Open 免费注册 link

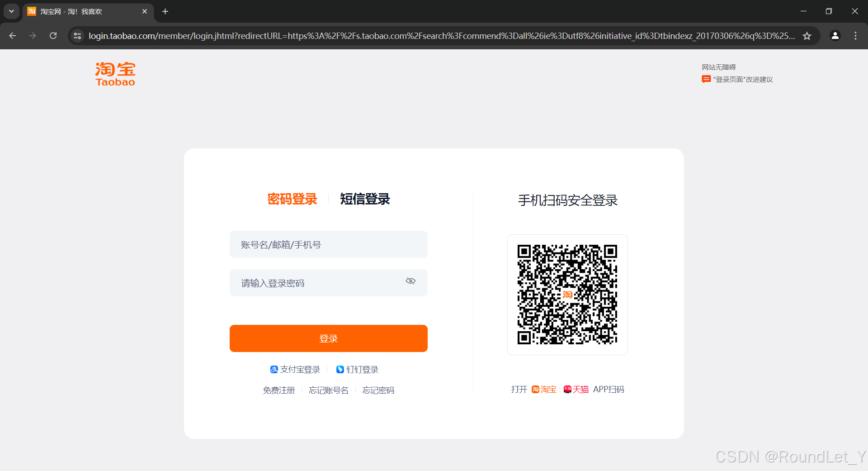pyautogui.click(x=279, y=390)
